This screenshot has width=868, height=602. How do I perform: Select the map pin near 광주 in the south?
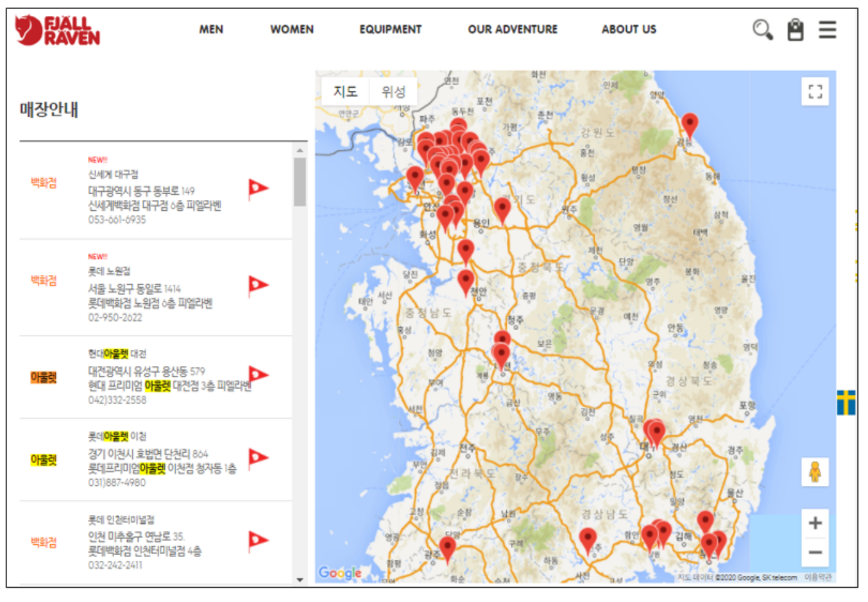pyautogui.click(x=447, y=550)
